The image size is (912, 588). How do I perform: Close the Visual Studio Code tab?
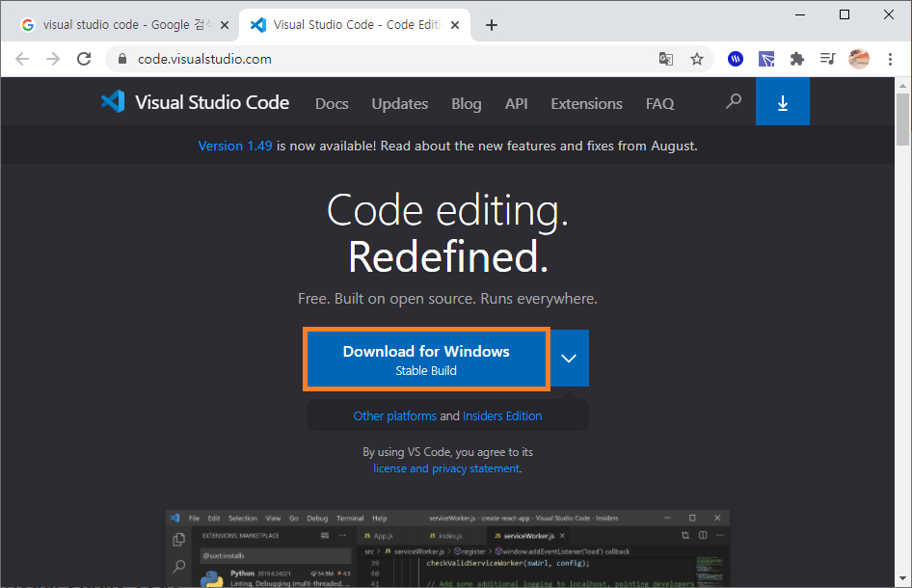coord(455,25)
